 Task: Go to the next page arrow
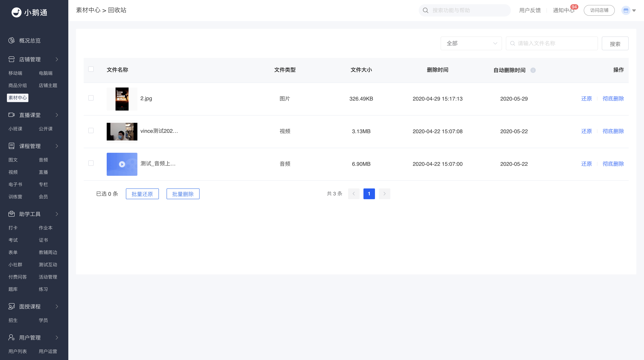[x=385, y=194]
